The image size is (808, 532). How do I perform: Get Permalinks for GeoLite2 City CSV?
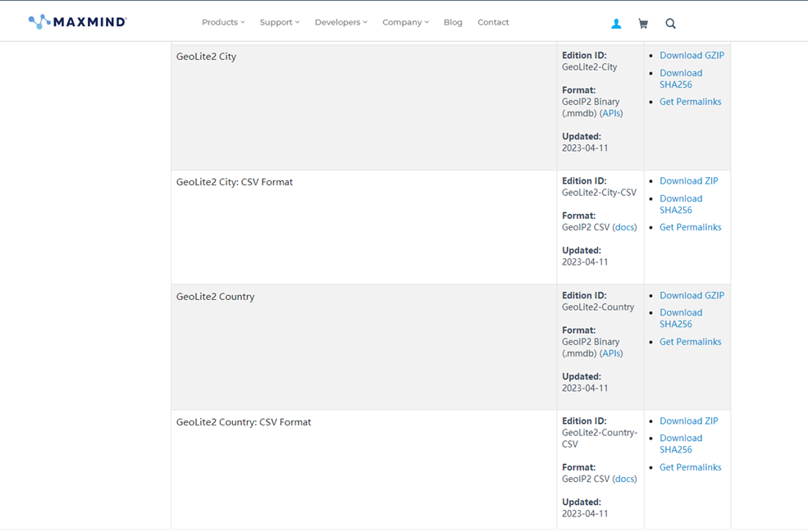coord(690,227)
